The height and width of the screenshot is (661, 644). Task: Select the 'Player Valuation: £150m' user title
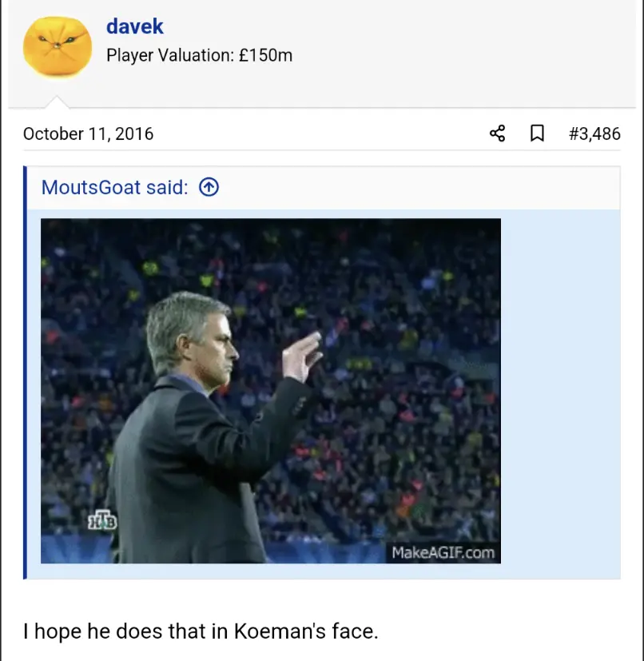(200, 55)
